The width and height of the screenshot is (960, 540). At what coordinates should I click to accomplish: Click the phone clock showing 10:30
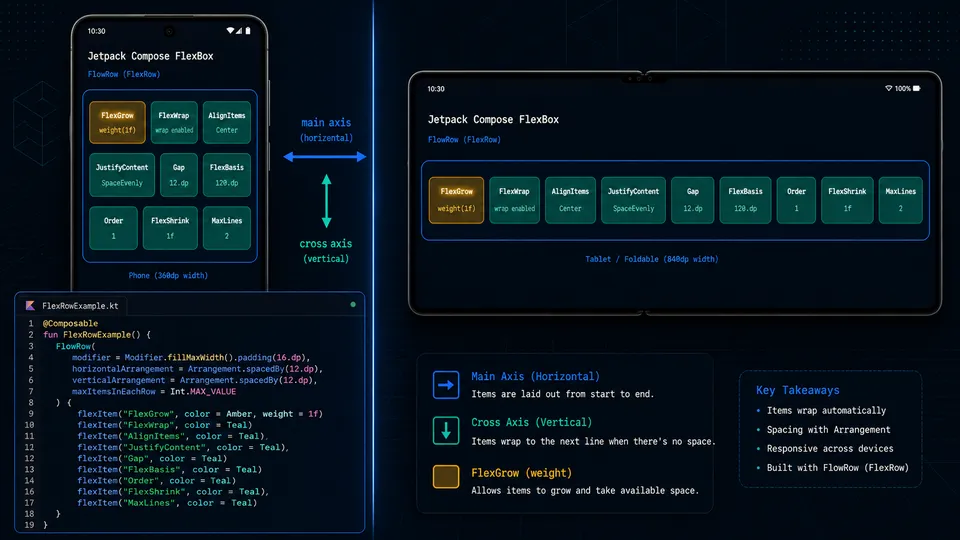(96, 31)
